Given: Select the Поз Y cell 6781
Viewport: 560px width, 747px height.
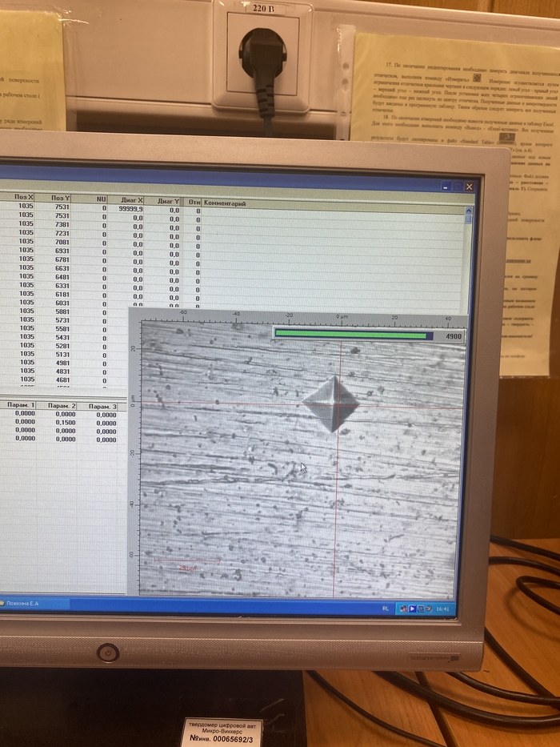Looking at the screenshot, I should (x=53, y=259).
